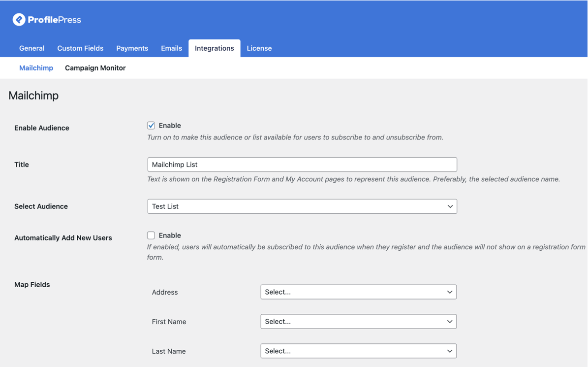The image size is (588, 367).
Task: Switch to the Campaign Monitor integration
Action: (95, 67)
